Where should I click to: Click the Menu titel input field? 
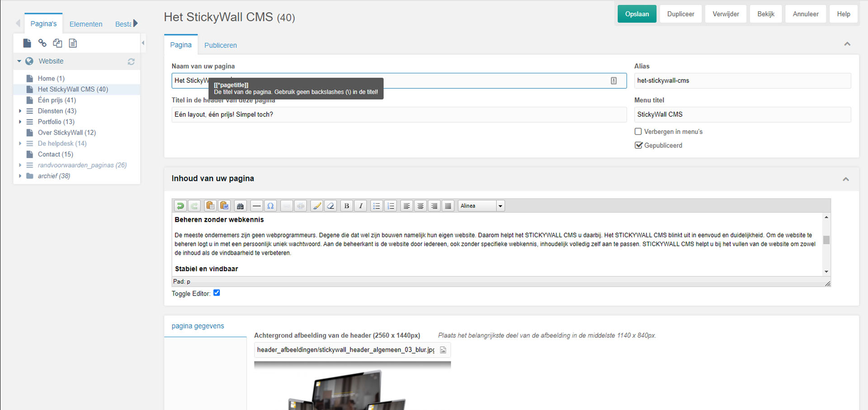tap(742, 114)
